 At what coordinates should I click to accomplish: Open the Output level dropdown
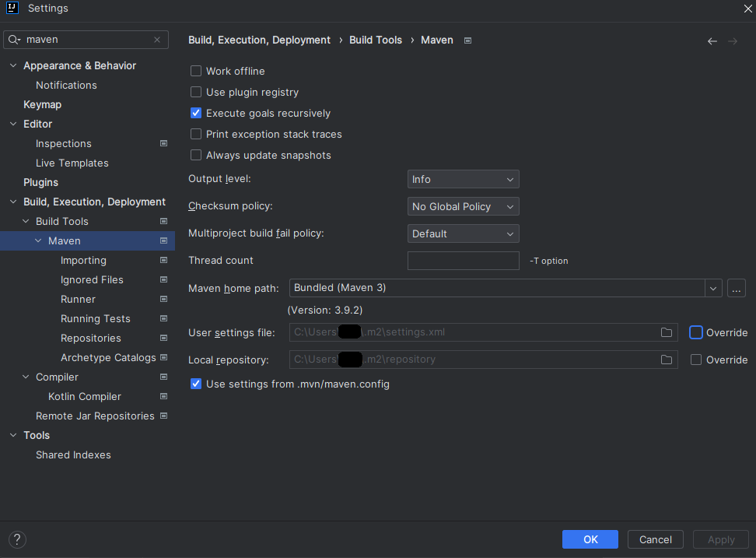[x=463, y=179]
